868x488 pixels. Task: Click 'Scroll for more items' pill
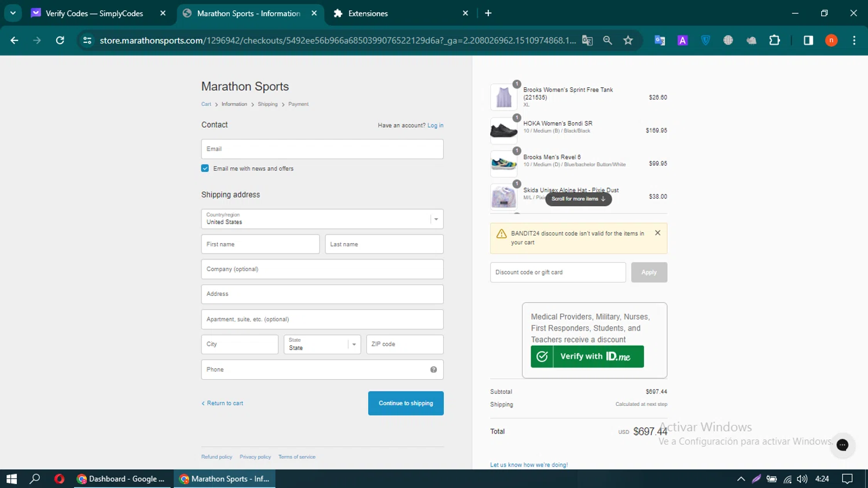tap(578, 199)
